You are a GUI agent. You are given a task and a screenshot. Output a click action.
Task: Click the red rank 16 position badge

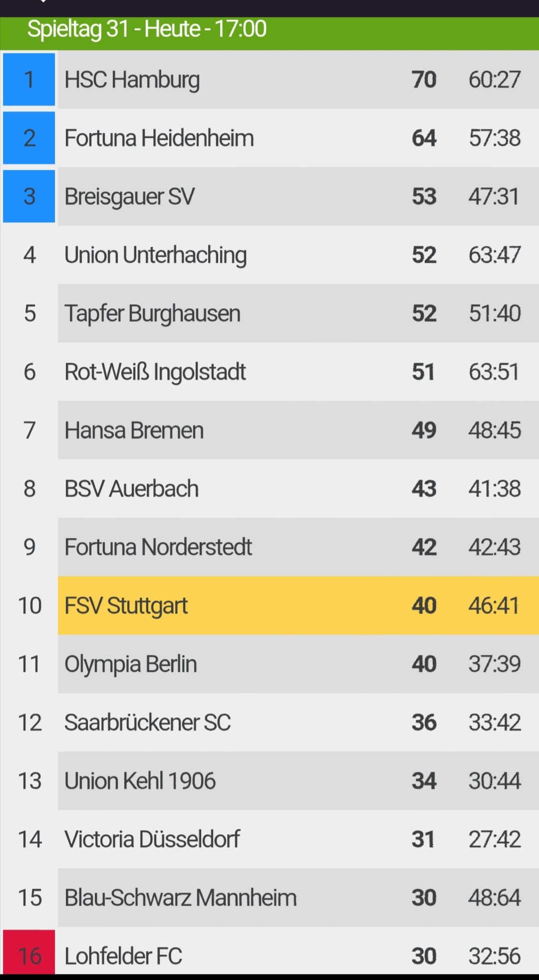click(29, 952)
